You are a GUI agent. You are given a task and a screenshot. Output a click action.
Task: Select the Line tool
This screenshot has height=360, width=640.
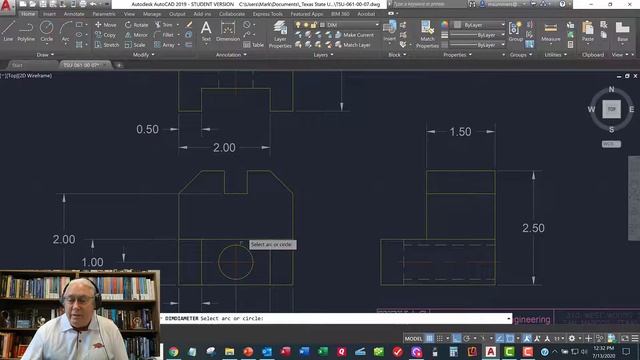coord(8,31)
